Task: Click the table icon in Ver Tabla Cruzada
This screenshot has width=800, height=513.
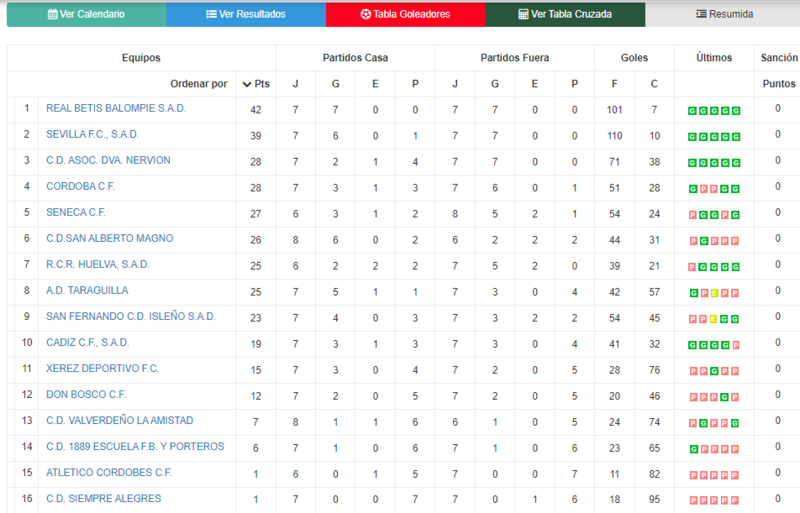Action: pos(523,14)
